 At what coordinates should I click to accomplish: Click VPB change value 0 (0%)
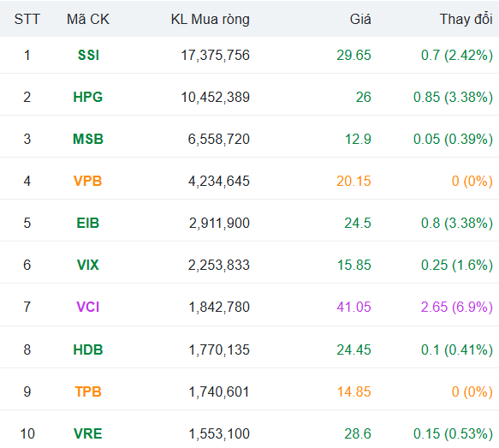(472, 182)
